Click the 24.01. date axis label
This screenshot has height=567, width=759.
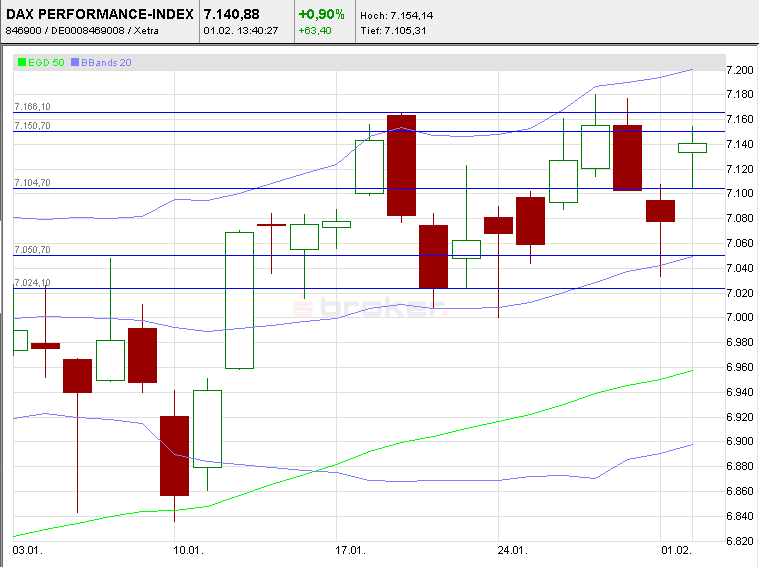pos(512,551)
